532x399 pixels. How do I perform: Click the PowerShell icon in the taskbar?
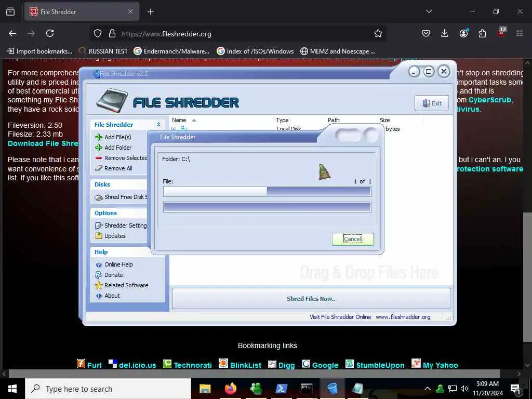click(x=281, y=389)
